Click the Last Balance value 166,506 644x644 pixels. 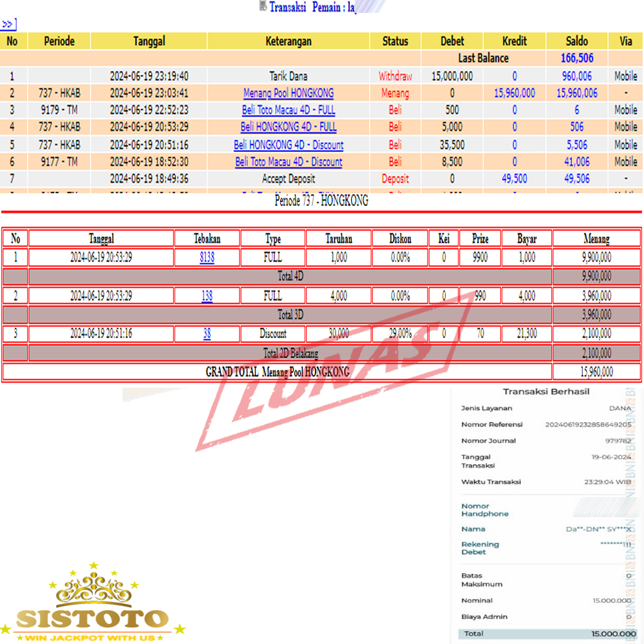pos(576,59)
